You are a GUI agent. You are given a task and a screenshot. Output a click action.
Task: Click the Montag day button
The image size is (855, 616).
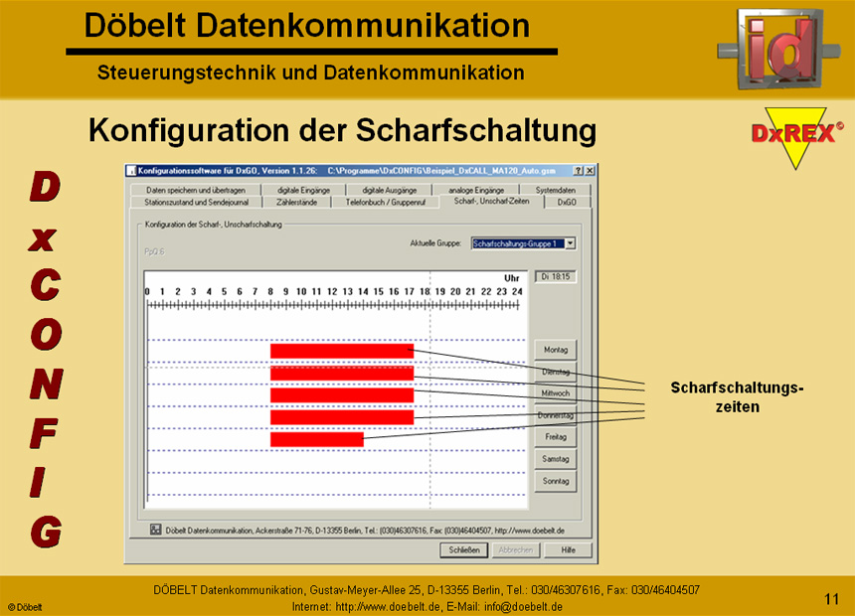click(556, 350)
